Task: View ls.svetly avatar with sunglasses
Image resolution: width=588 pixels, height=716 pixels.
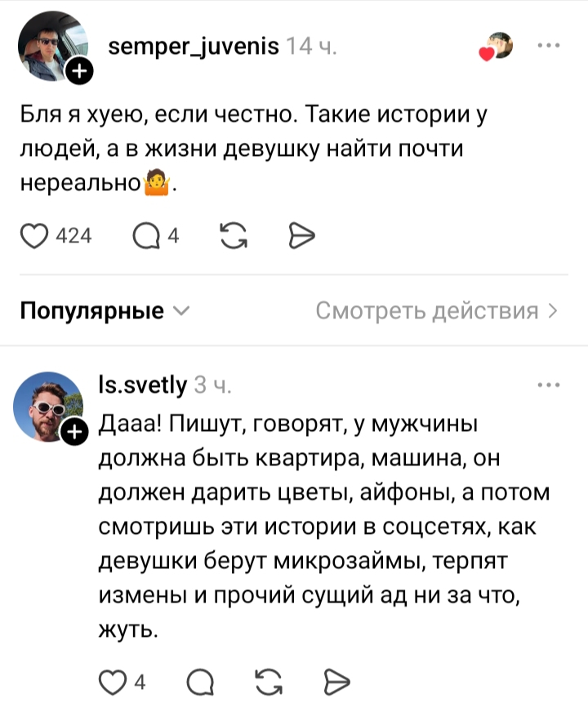Action: 48,407
